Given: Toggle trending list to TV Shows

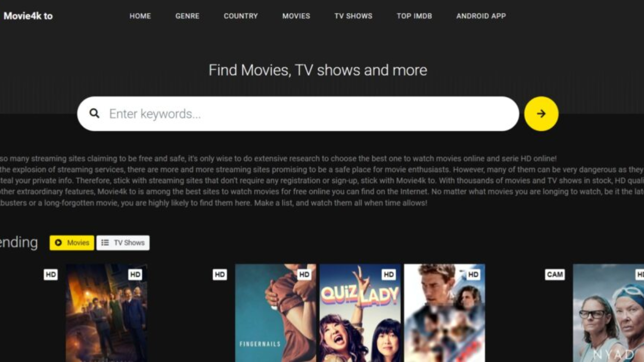Looking at the screenshot, I should [123, 243].
